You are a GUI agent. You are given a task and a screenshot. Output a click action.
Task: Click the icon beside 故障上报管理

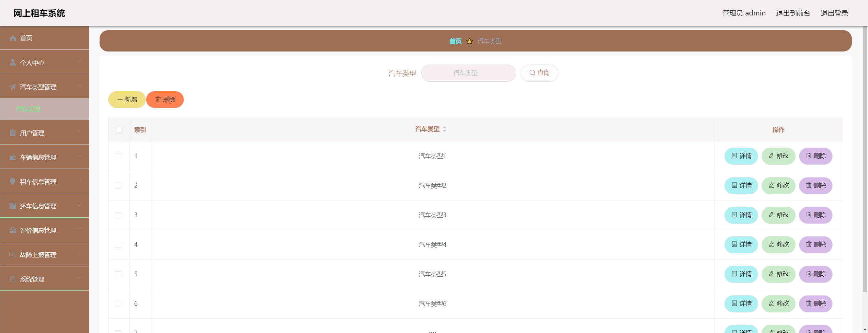click(x=13, y=255)
